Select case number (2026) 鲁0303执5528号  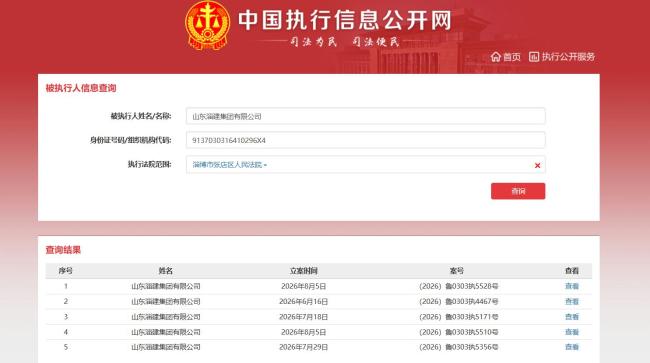(x=458, y=286)
